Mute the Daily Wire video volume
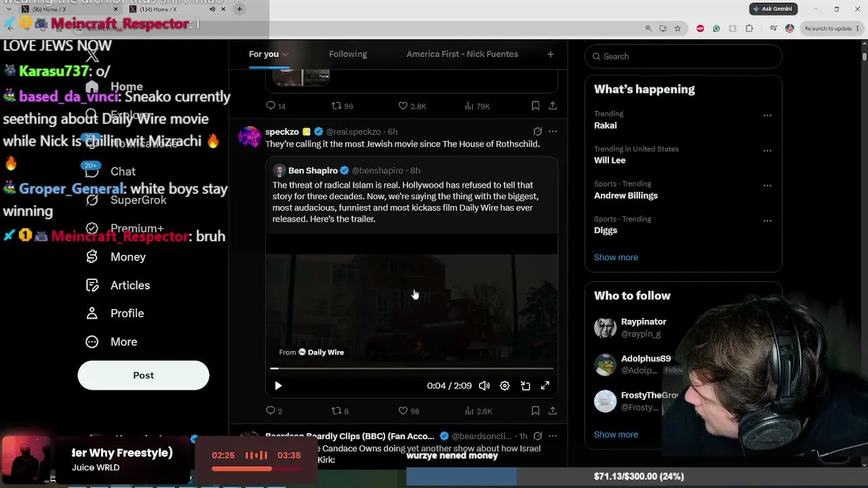This screenshot has width=868, height=488. (x=484, y=386)
